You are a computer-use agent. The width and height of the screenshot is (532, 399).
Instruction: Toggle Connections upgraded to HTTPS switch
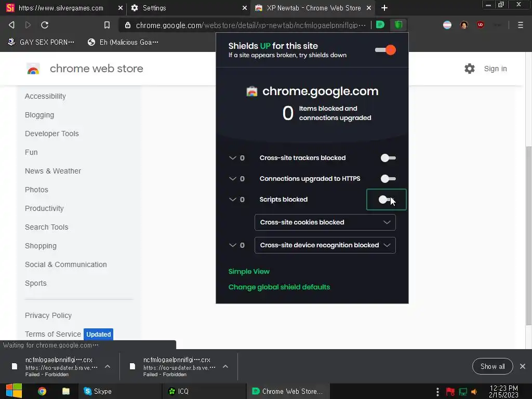388,179
